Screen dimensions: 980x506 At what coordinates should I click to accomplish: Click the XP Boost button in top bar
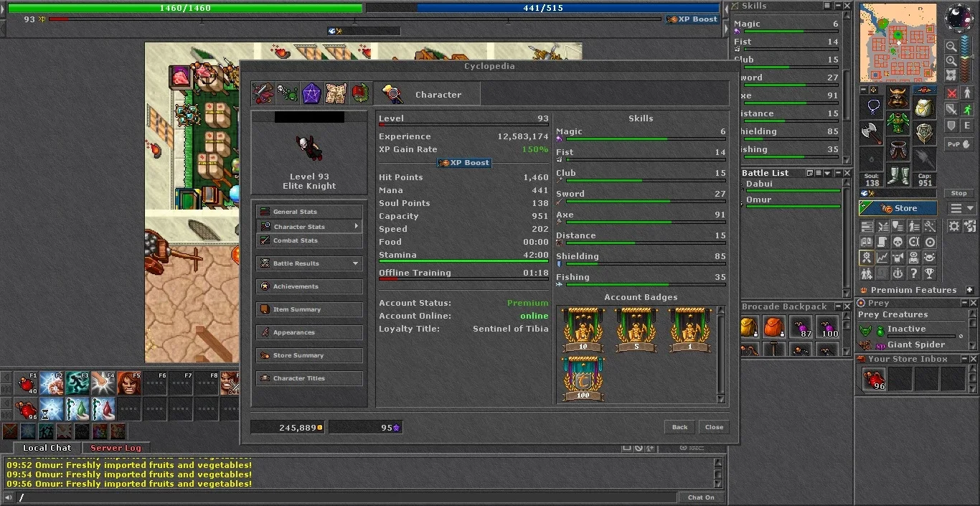click(692, 19)
